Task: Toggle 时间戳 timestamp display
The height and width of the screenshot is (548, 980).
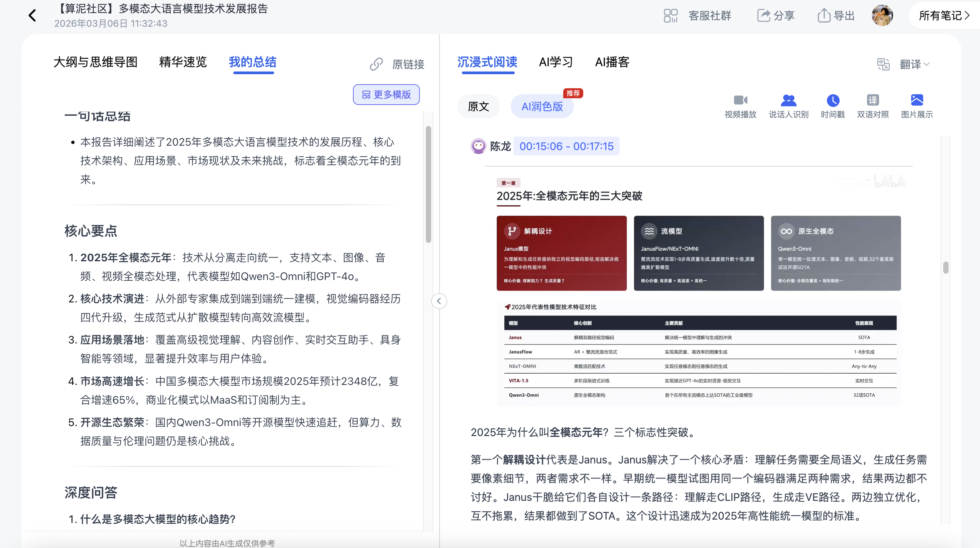Action: click(x=833, y=107)
